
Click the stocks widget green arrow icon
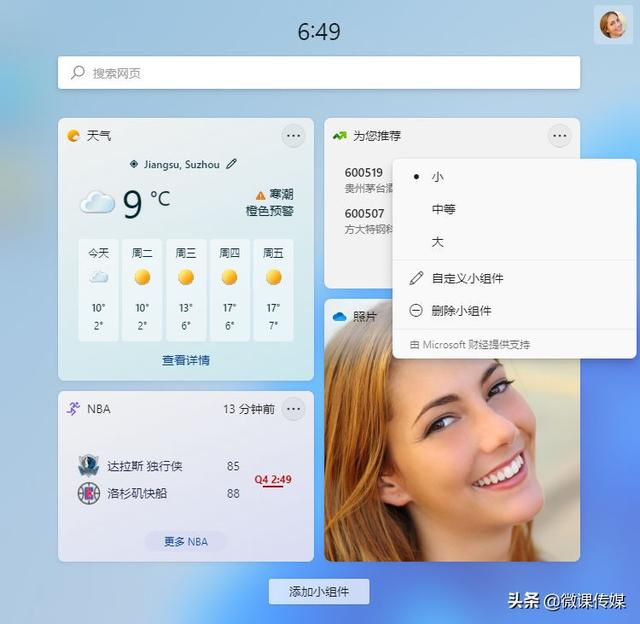point(339,135)
